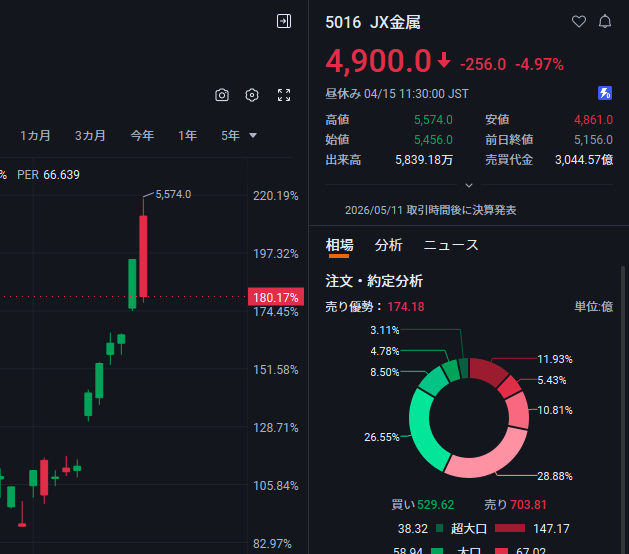This screenshot has height=554, width=629.
Task: Click the current price 4,900.0
Action: pyautogui.click(x=378, y=61)
